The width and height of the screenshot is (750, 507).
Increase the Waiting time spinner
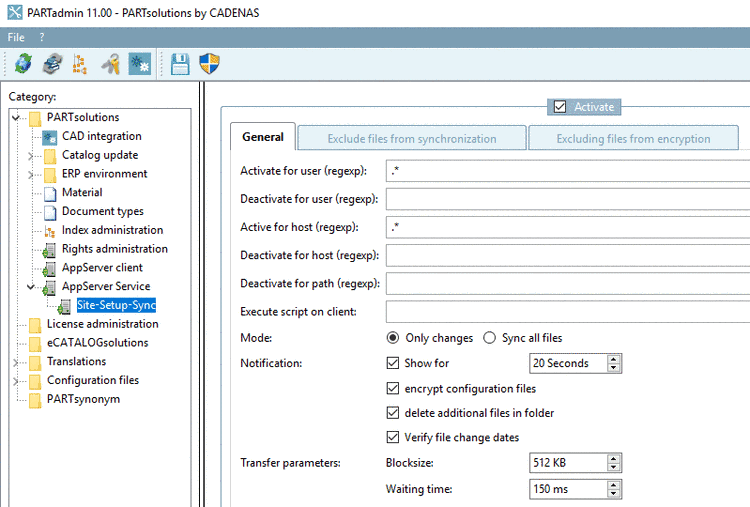614,485
